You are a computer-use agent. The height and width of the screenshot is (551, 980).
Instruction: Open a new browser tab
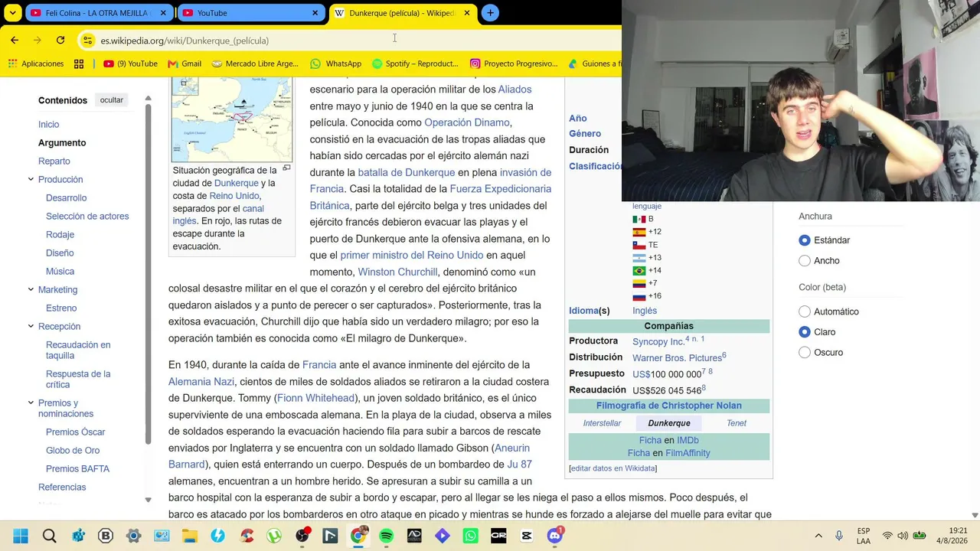click(490, 13)
